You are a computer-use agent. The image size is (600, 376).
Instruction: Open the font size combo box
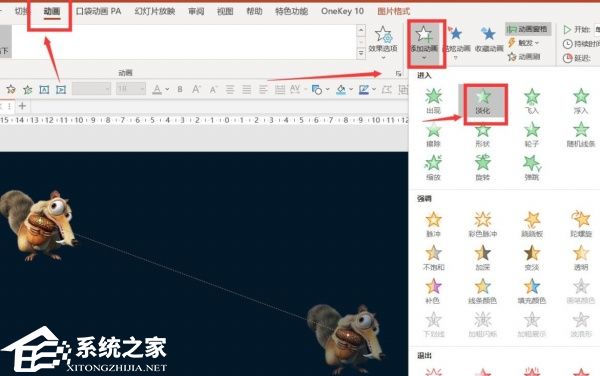click(x=130, y=90)
